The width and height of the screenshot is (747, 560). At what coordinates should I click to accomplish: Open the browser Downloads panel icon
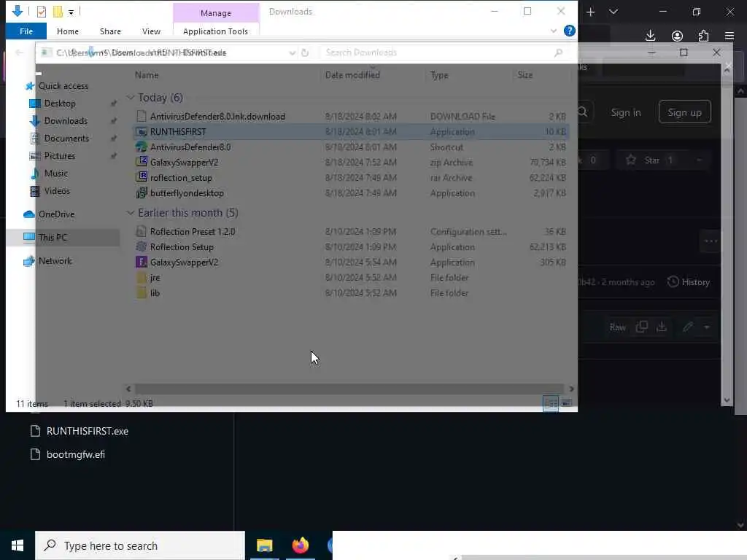pyautogui.click(x=650, y=36)
